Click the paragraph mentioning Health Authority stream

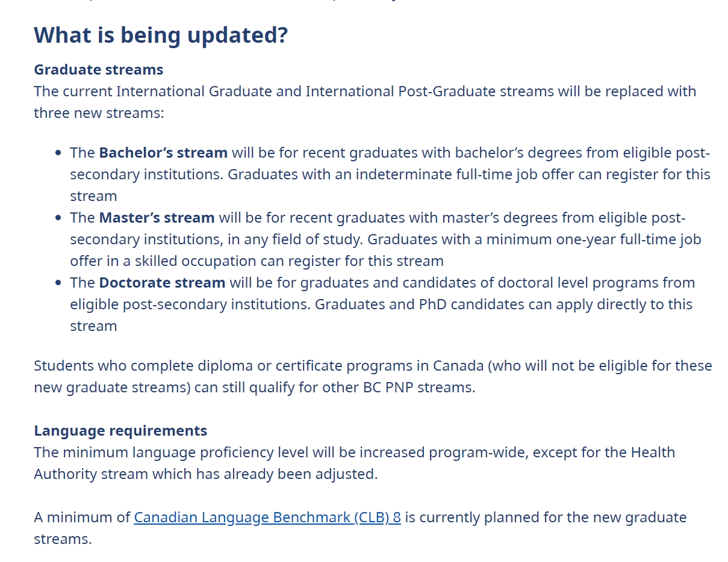(354, 463)
